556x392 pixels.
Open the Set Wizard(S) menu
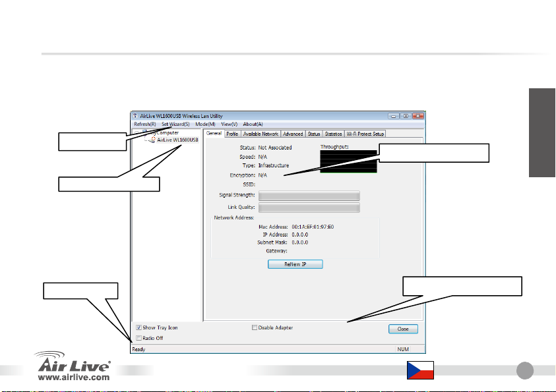(175, 125)
